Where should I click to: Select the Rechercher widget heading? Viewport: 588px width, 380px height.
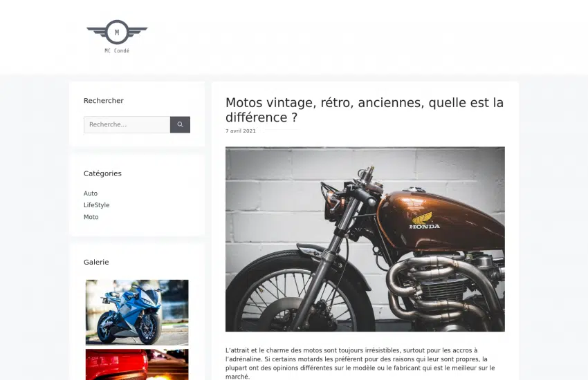pyautogui.click(x=104, y=100)
